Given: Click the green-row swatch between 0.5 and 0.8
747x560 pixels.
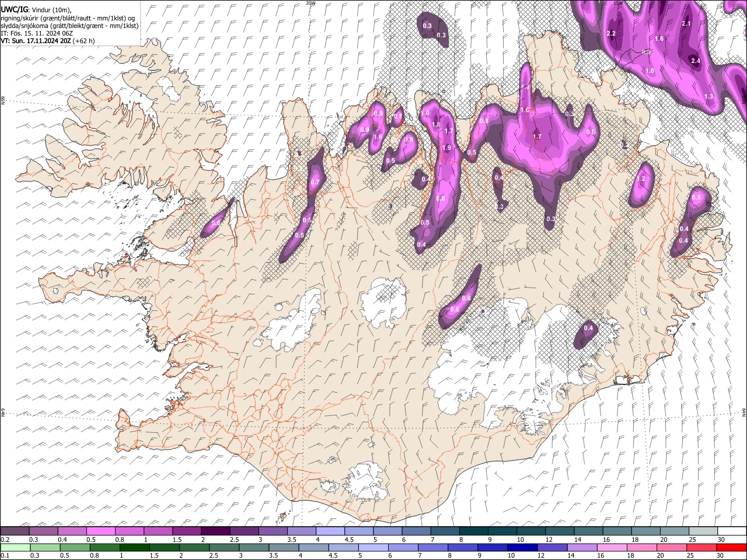Looking at the screenshot, I should (x=75, y=547).
